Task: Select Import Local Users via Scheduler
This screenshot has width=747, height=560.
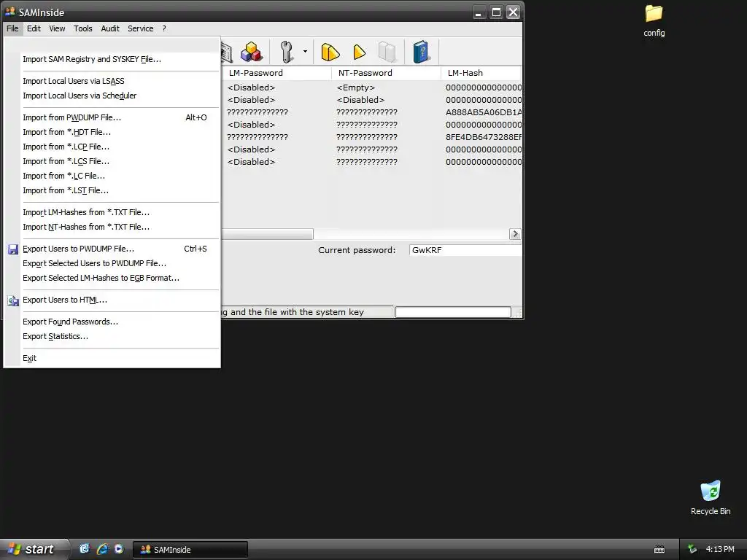Action: point(112,96)
